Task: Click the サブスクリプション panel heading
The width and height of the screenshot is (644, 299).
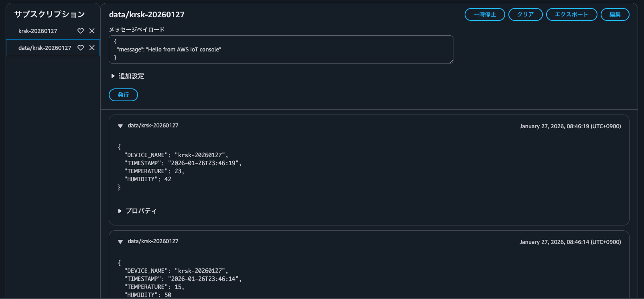Action: [x=50, y=14]
